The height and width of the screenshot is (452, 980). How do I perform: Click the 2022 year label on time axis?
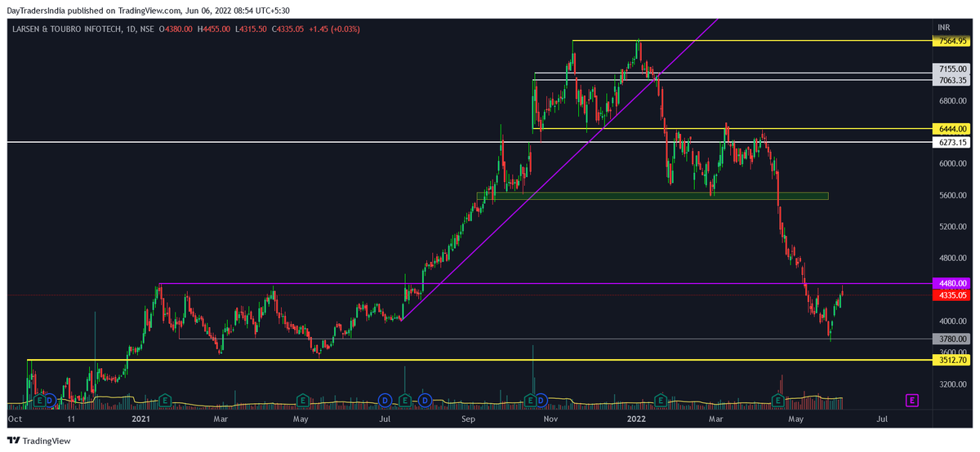(638, 419)
